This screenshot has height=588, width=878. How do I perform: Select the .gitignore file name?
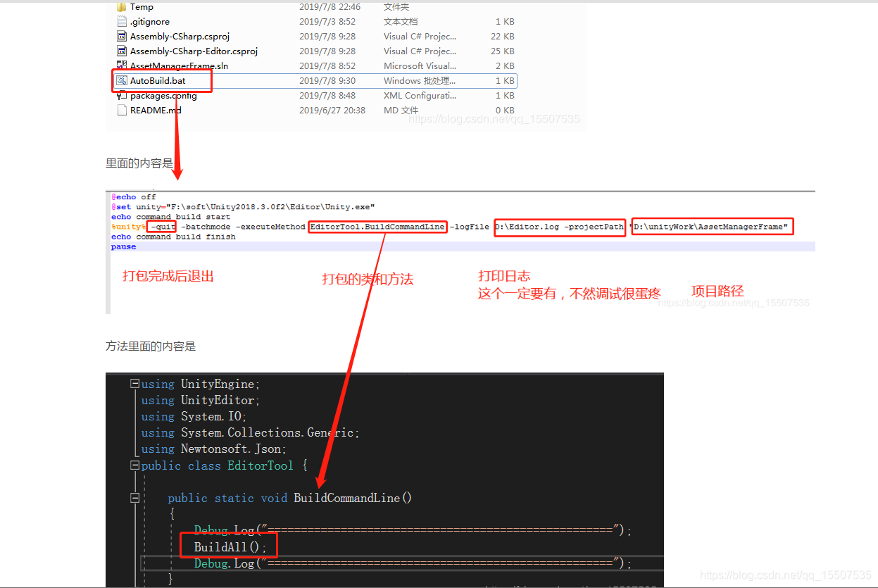150,22
